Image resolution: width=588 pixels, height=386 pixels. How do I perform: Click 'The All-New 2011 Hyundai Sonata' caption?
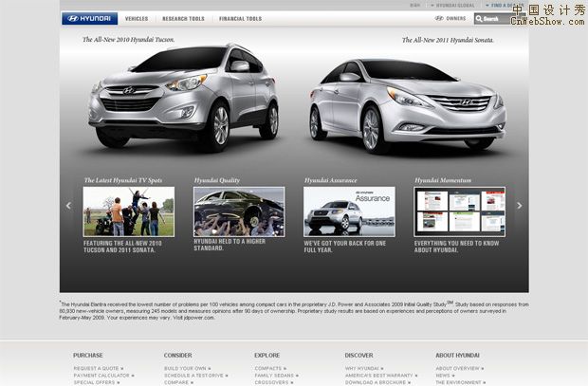(x=448, y=40)
